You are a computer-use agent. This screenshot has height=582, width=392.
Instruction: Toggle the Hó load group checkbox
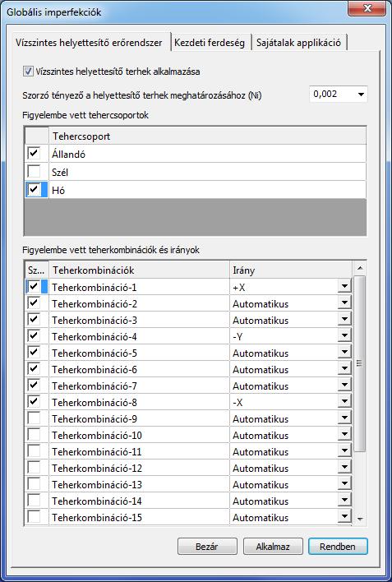click(34, 189)
